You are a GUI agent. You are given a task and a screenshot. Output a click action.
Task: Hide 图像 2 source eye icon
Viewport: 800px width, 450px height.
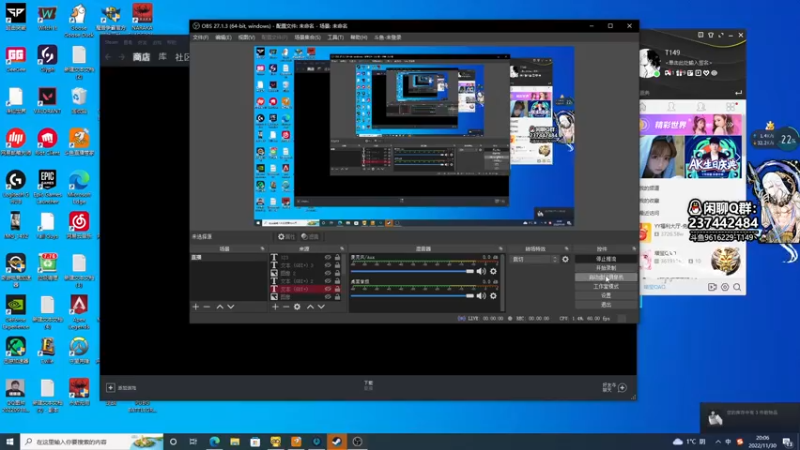coord(328,273)
